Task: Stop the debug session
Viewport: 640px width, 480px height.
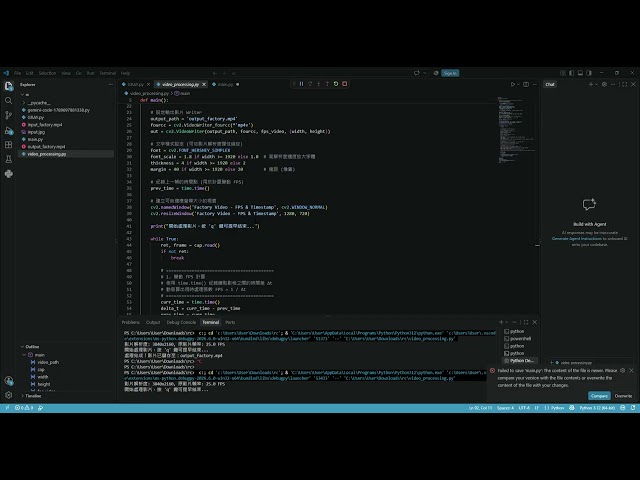Action: (x=345, y=84)
